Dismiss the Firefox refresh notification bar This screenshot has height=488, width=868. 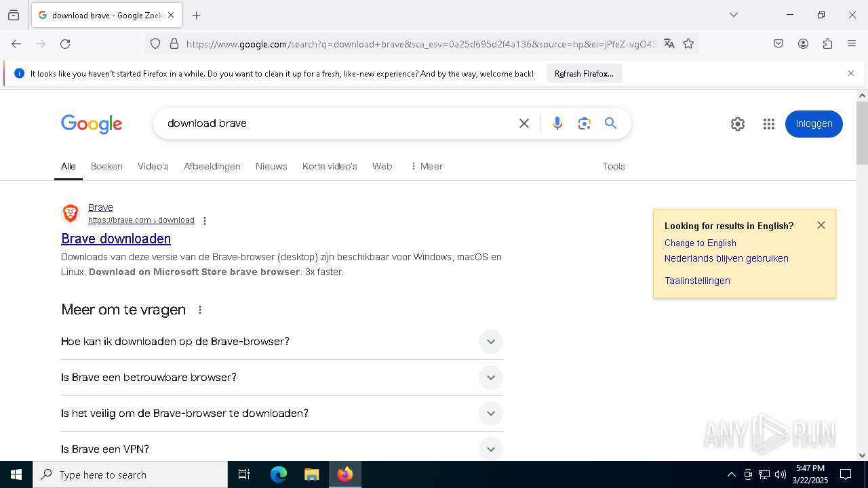pos(851,73)
